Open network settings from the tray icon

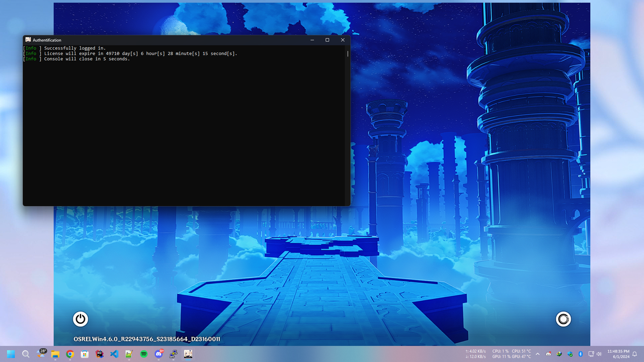pos(591,354)
